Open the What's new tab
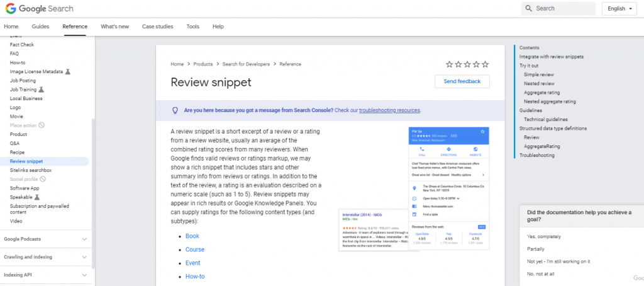644x286 pixels. coord(114,26)
